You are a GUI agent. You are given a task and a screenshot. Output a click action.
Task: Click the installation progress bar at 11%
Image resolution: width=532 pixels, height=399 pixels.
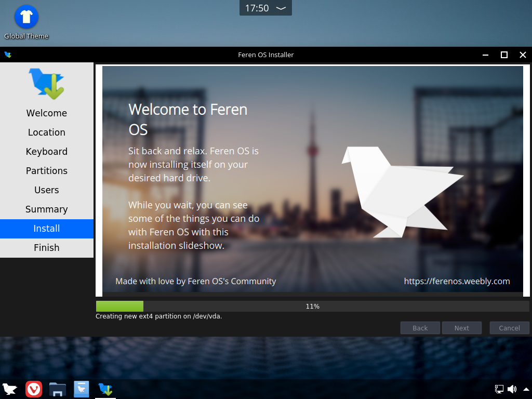tap(312, 306)
